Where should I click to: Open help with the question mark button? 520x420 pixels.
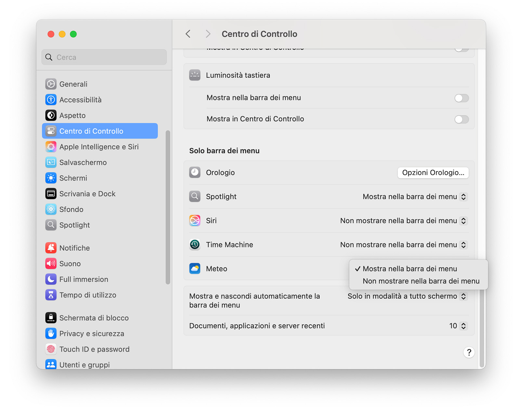469,352
